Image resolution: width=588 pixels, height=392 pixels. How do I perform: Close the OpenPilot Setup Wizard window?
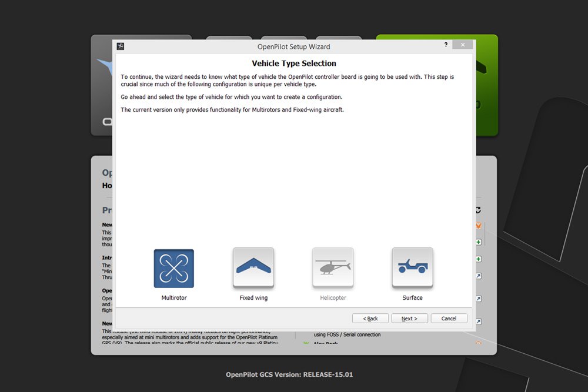click(463, 45)
